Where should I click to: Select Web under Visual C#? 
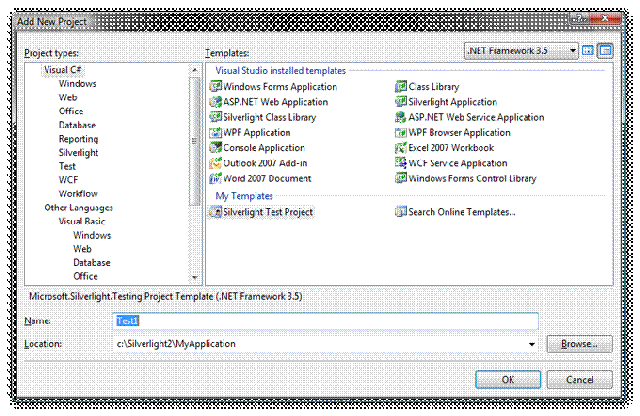point(68,98)
